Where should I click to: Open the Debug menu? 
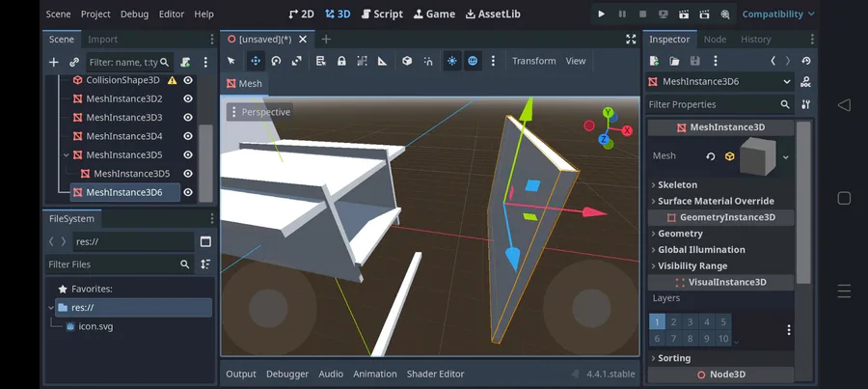(x=134, y=14)
